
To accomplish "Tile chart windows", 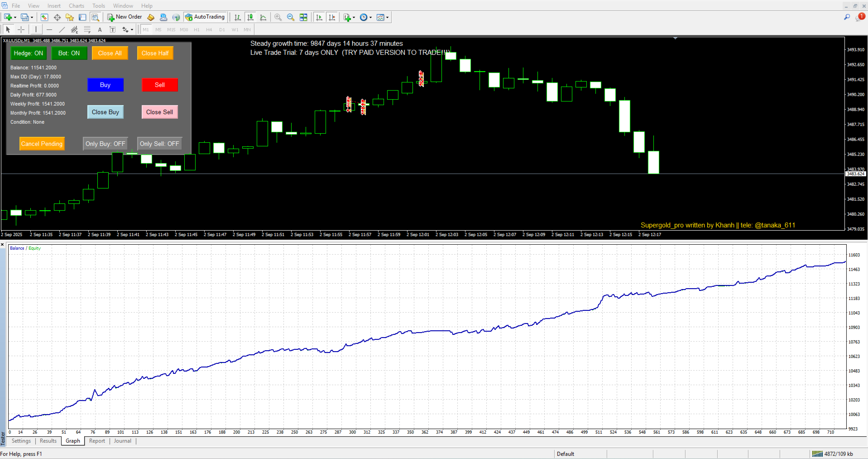I will coord(303,17).
